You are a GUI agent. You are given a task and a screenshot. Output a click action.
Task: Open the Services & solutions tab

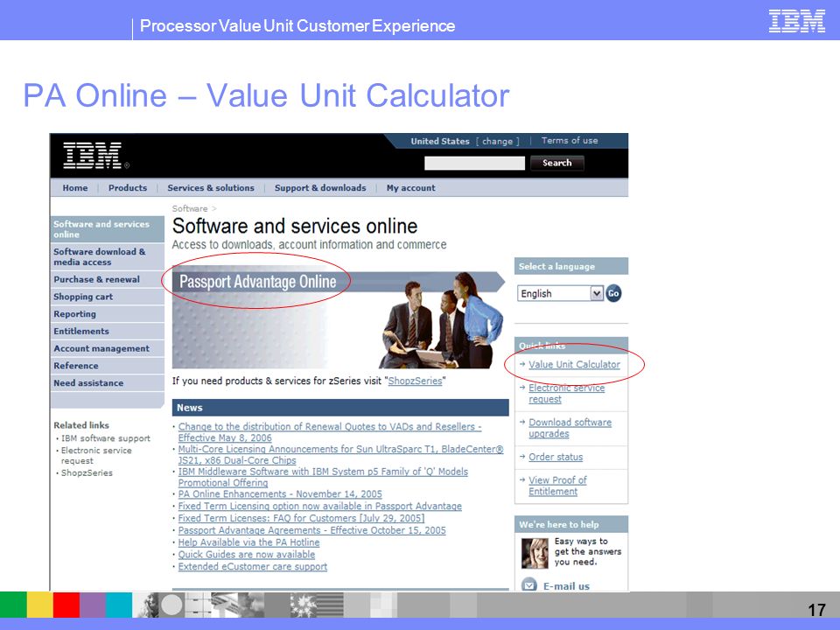(x=211, y=188)
